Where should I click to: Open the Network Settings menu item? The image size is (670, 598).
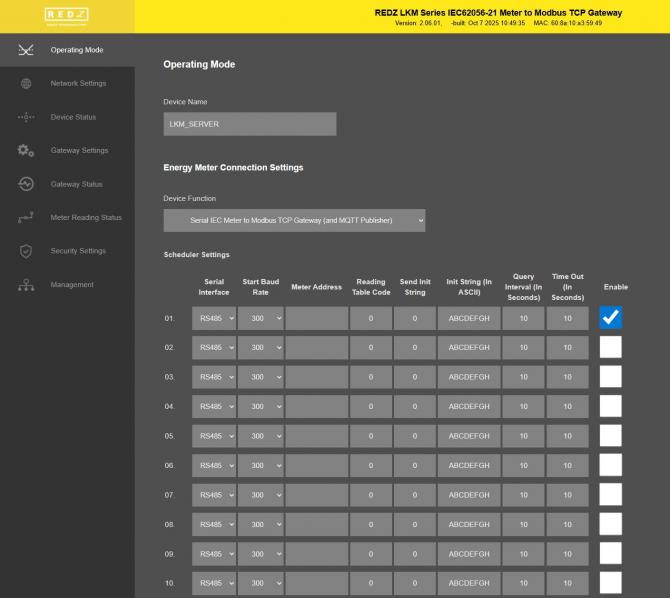point(78,84)
